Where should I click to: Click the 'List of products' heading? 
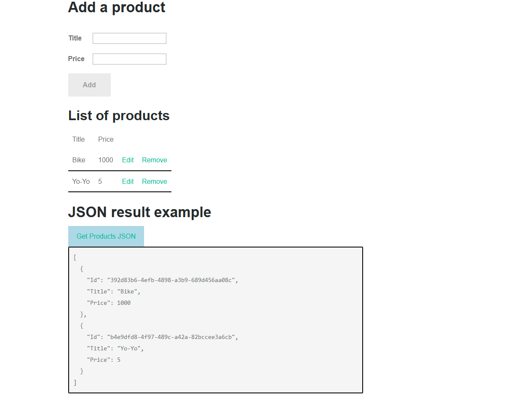[119, 116]
